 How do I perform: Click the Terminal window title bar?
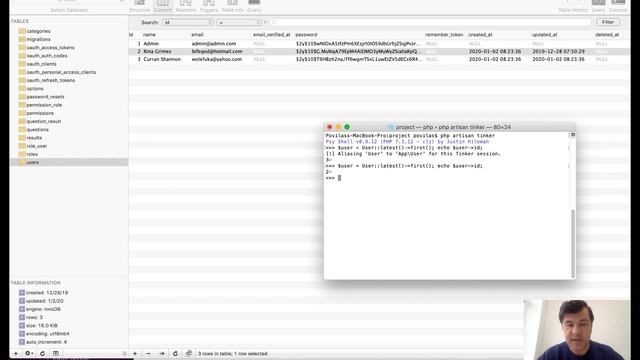coord(450,127)
